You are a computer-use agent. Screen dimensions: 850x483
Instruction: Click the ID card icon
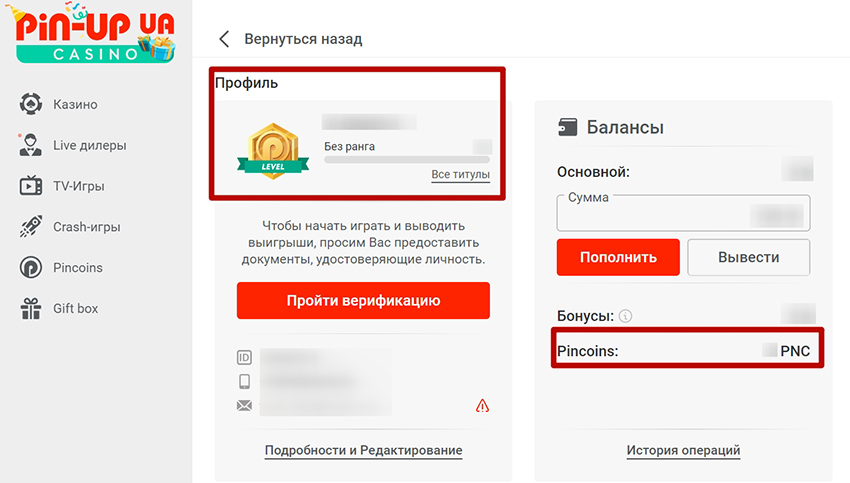(244, 357)
